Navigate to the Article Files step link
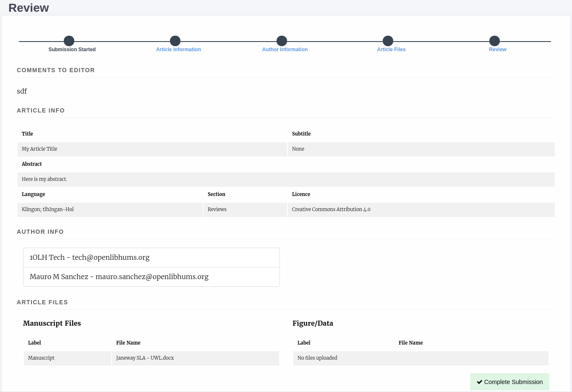Viewport: 572px width, 392px height. point(391,50)
